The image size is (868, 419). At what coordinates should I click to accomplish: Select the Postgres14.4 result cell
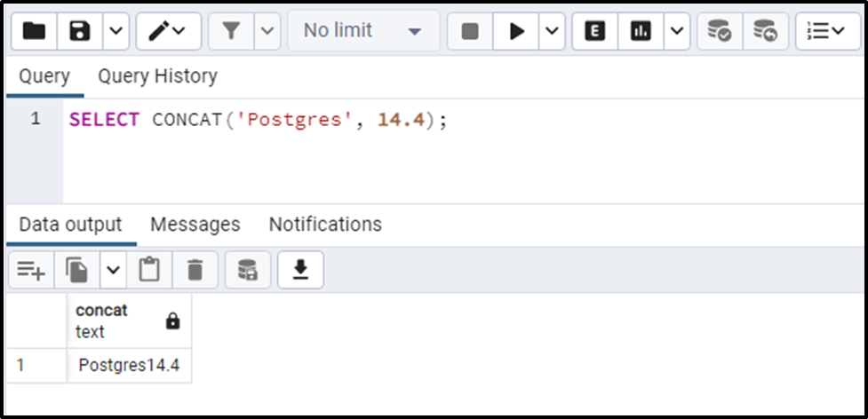tap(129, 366)
